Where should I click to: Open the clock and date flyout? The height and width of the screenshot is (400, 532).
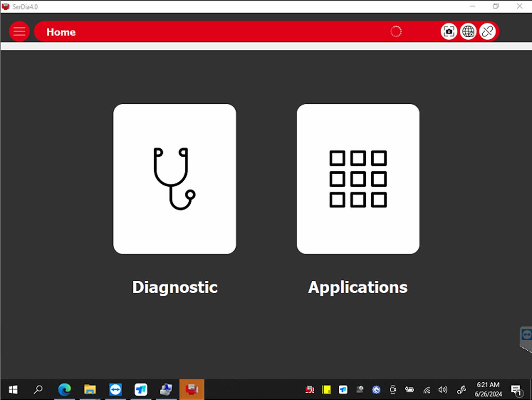[x=488, y=390]
